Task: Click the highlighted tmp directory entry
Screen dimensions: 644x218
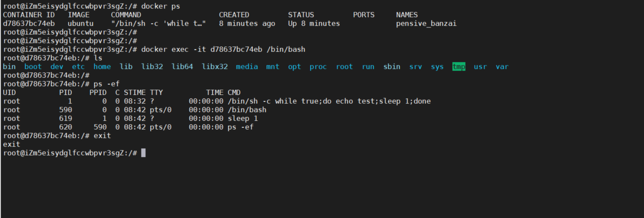Action: coord(459,66)
